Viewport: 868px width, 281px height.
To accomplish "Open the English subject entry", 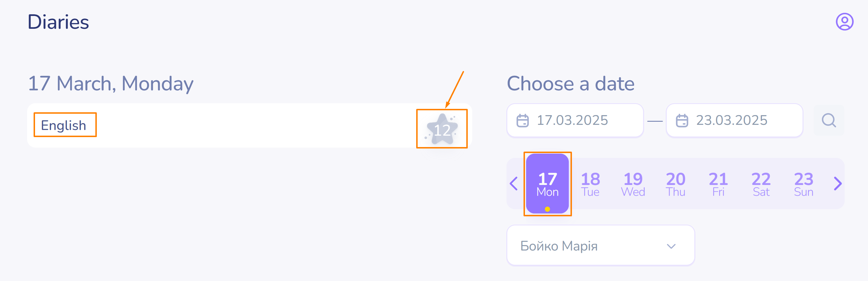I will click(64, 125).
